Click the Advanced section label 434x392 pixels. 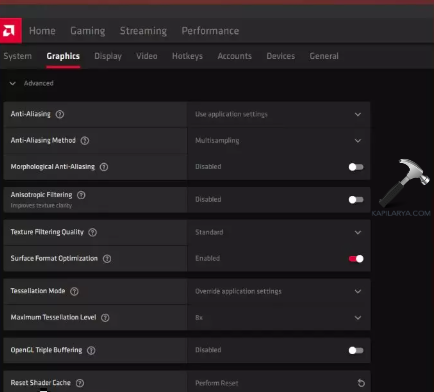pos(38,83)
